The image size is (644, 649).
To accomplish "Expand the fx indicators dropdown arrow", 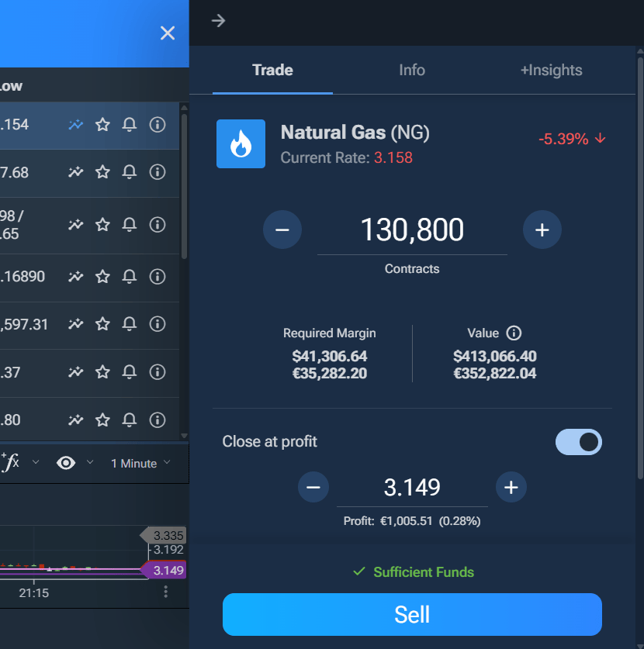I will pyautogui.click(x=36, y=462).
